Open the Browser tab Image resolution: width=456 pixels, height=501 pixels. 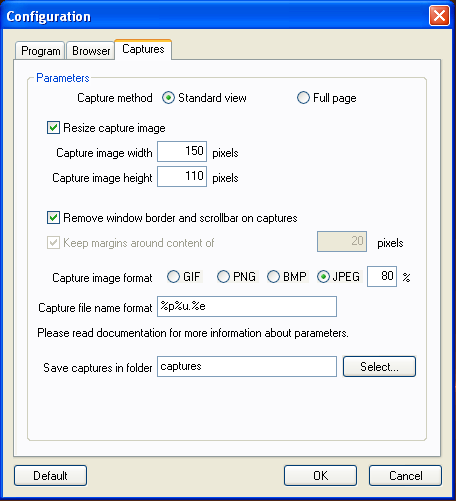[x=91, y=51]
